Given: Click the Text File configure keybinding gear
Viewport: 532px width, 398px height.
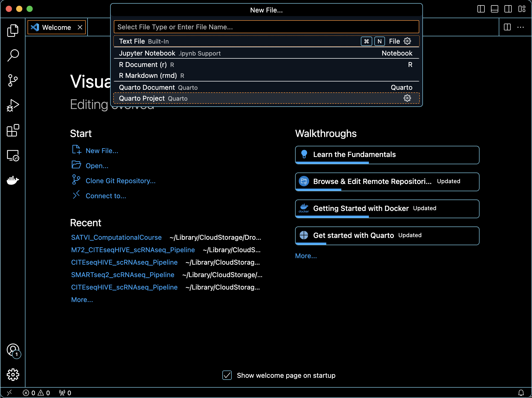Looking at the screenshot, I should tap(407, 41).
